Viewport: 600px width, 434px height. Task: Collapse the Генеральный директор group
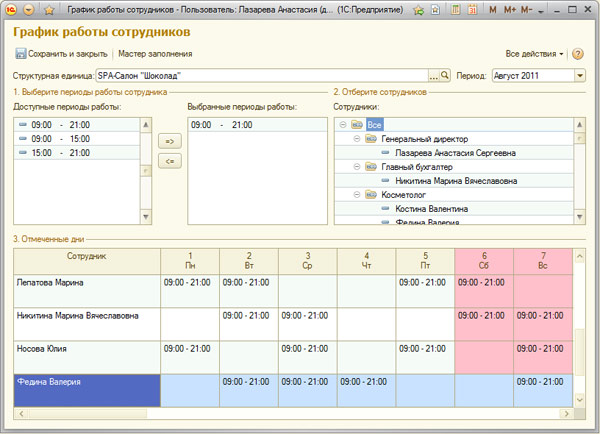pos(357,139)
